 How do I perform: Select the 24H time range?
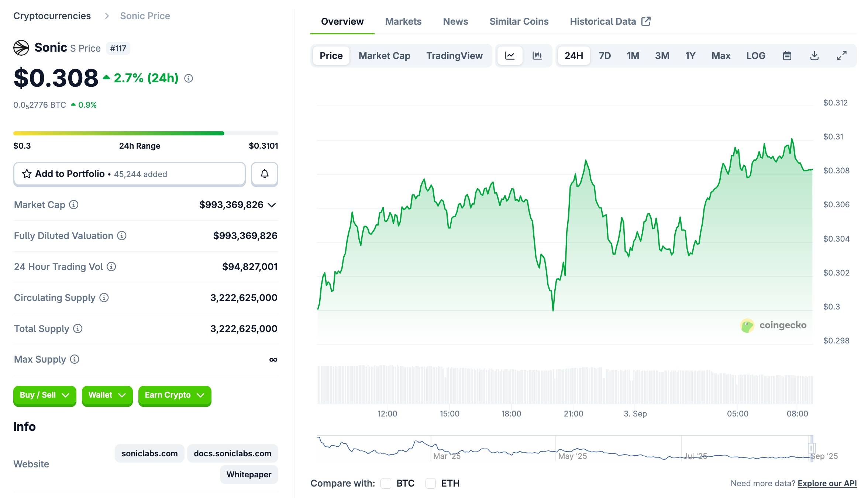coord(574,56)
